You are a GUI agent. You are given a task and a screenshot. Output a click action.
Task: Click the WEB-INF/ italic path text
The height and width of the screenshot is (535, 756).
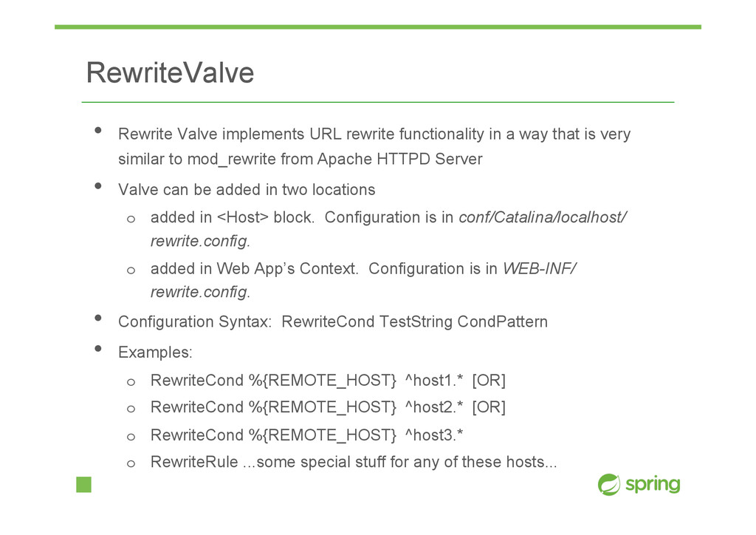(x=540, y=268)
